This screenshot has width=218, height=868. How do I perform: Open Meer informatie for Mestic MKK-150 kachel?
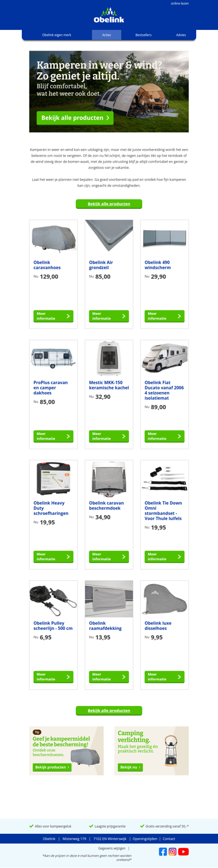click(x=109, y=436)
